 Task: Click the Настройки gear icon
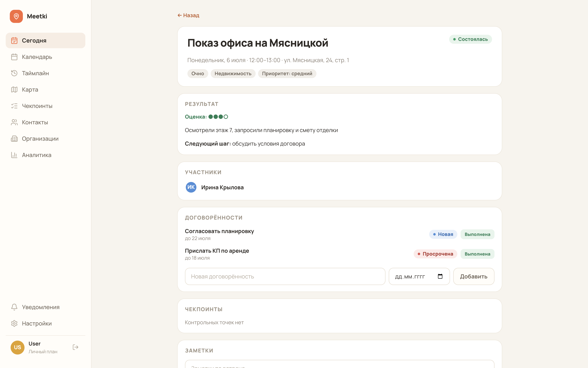[14, 323]
